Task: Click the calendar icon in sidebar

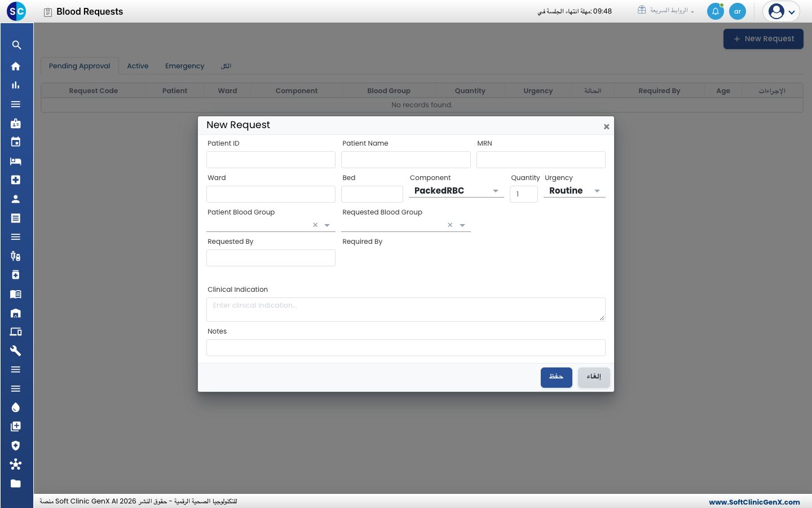Action: (x=16, y=142)
